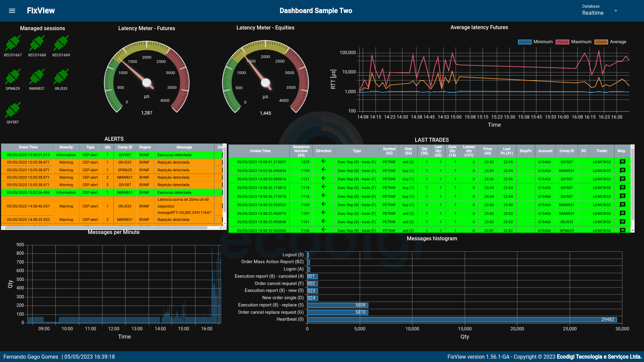The width and height of the screenshot is (644, 362).
Task: Click the NMW831 session plug icon
Action: (x=37, y=77)
